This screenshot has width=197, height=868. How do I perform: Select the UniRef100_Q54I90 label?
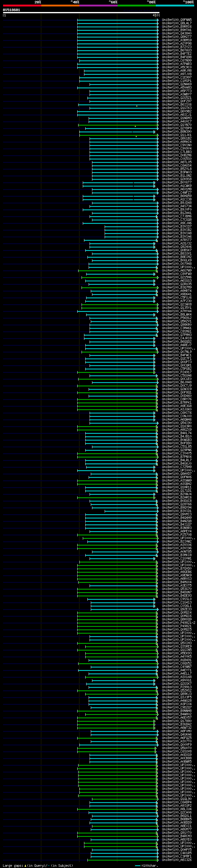(x=177, y=423)
